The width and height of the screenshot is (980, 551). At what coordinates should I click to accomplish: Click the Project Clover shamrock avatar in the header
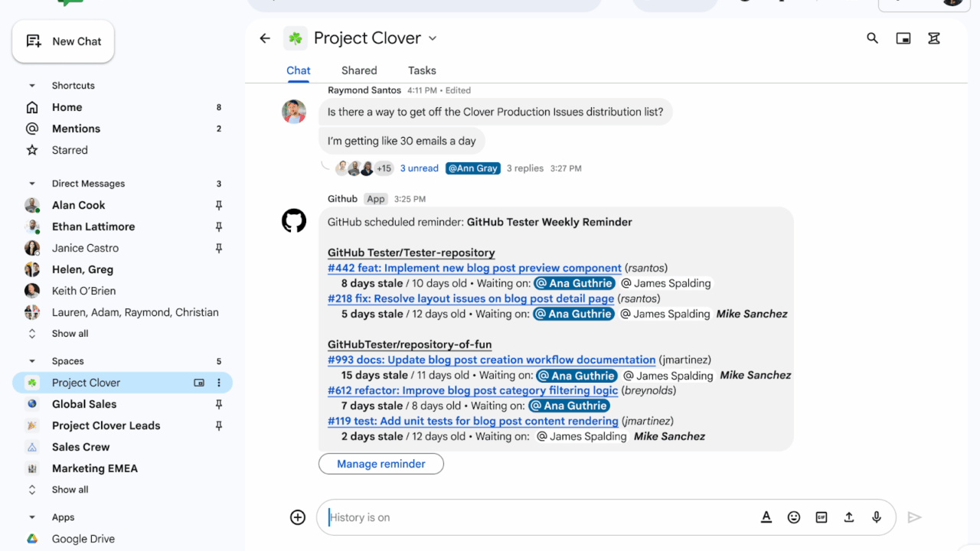coord(296,38)
